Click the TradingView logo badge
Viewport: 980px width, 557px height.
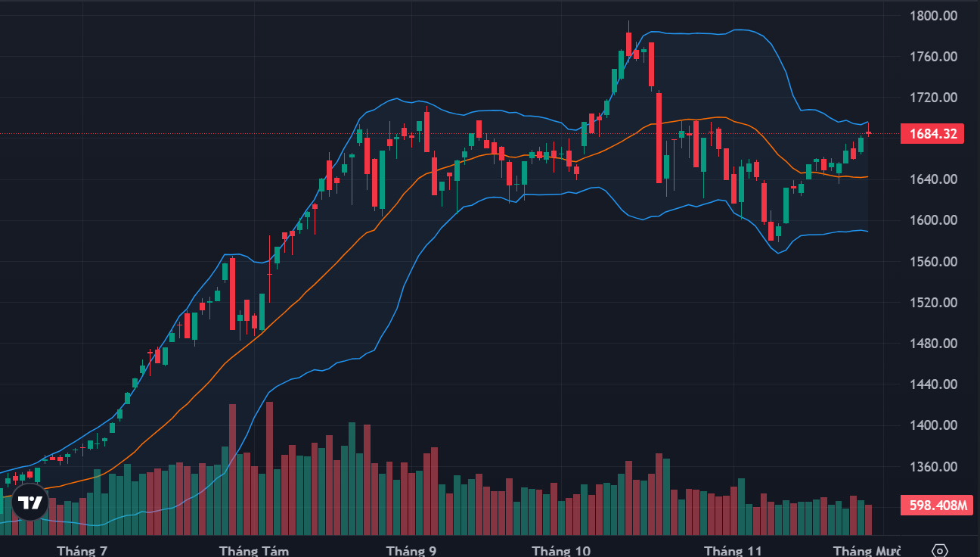[30, 503]
